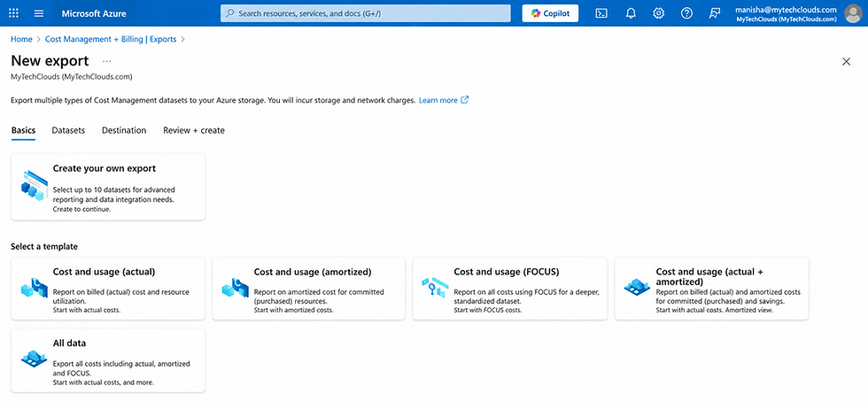Pick the All data template
The height and width of the screenshot is (409, 868).
(x=108, y=360)
